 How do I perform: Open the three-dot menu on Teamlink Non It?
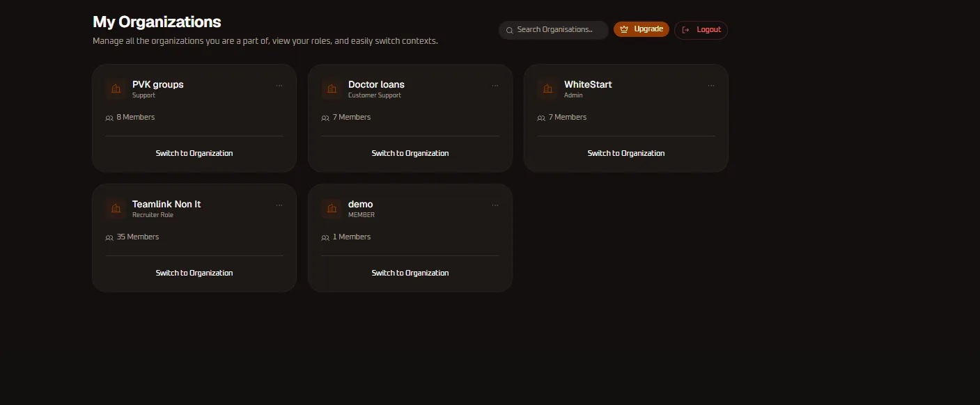279,205
